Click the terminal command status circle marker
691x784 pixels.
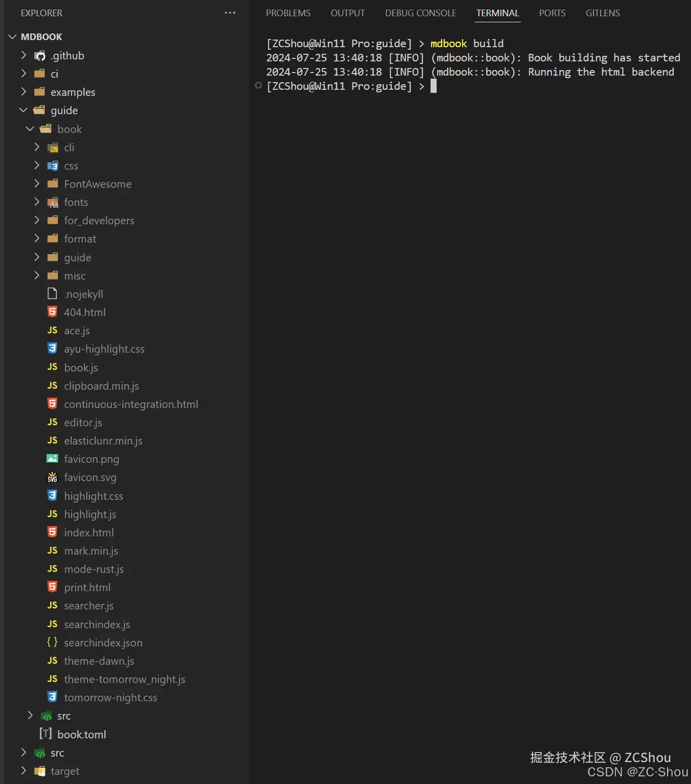click(258, 86)
